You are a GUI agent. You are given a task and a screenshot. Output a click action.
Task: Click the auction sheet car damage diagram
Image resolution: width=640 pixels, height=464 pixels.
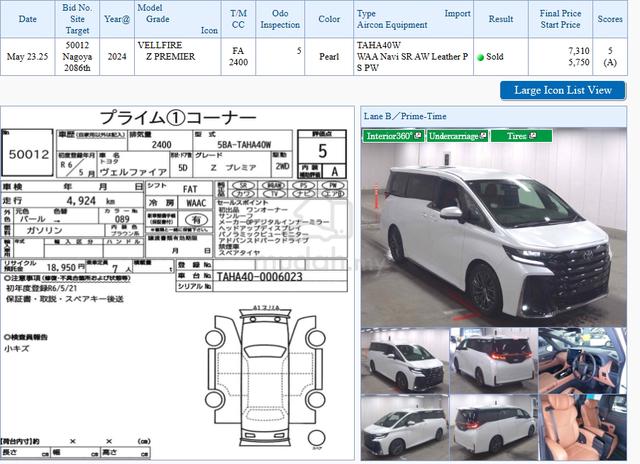pos(265,377)
